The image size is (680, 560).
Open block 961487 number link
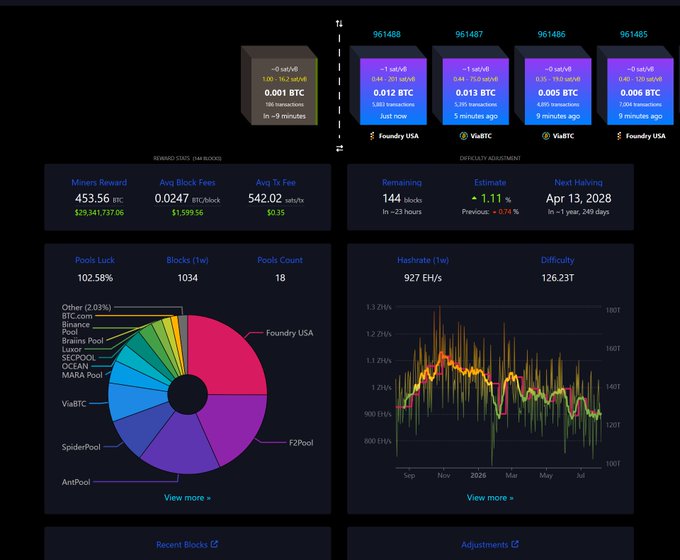pyautogui.click(x=469, y=34)
